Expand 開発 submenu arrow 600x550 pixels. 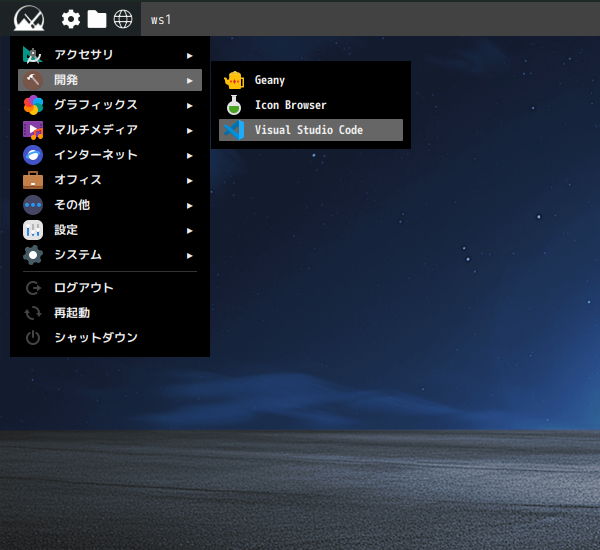pos(189,81)
